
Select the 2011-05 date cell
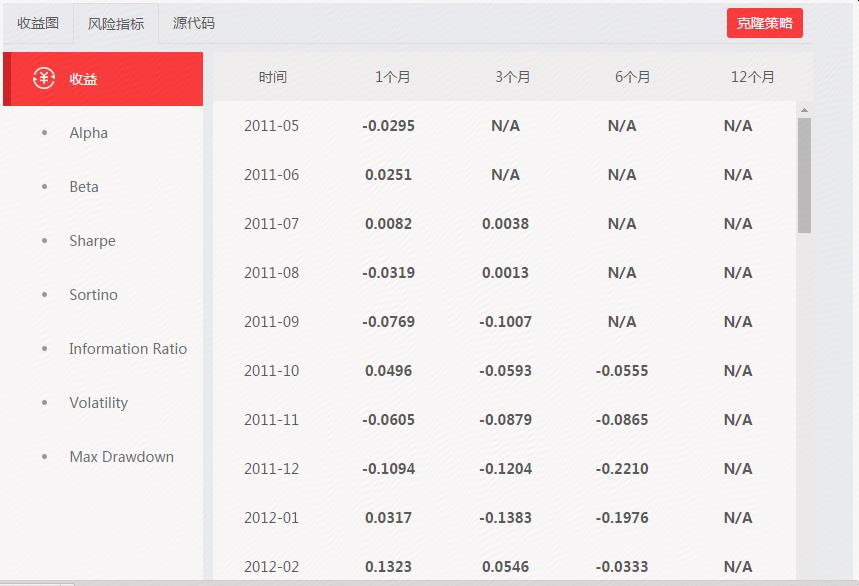click(272, 126)
